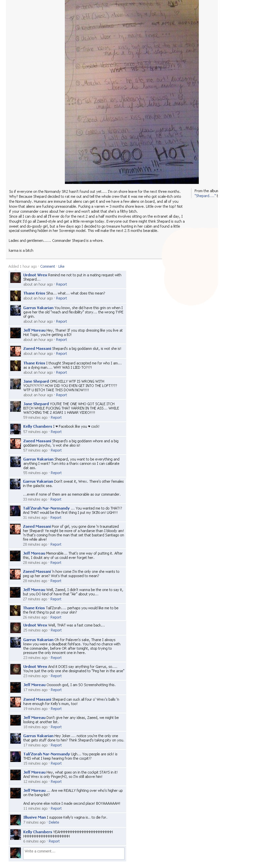Report Jeff Moreau's Screenshotting comment

click(x=56, y=690)
